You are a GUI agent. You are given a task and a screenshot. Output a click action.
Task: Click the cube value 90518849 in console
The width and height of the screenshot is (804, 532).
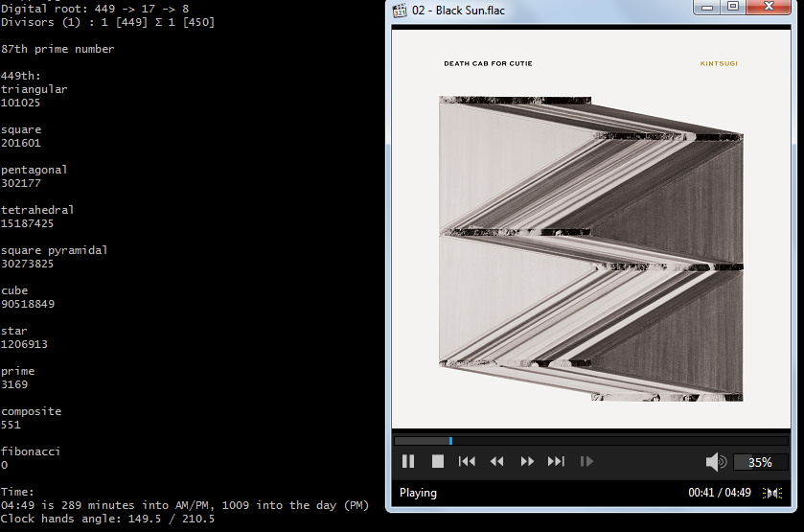coord(28,304)
